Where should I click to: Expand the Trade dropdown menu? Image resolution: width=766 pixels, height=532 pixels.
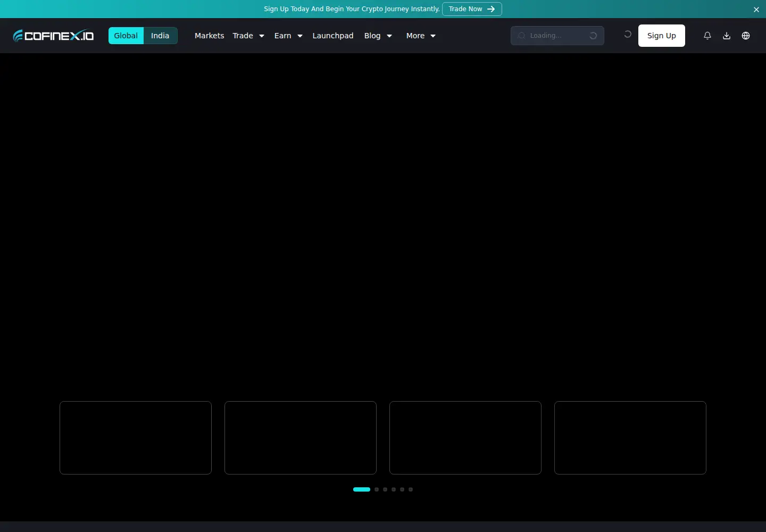(x=248, y=36)
